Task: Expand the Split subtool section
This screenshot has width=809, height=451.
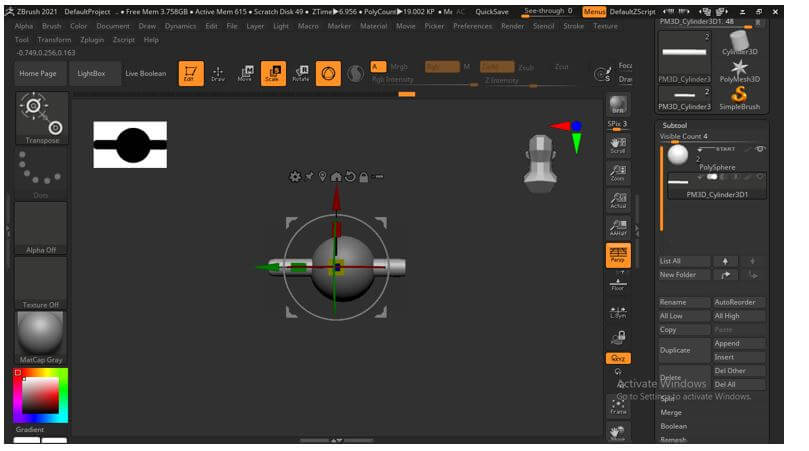Action: [667, 399]
